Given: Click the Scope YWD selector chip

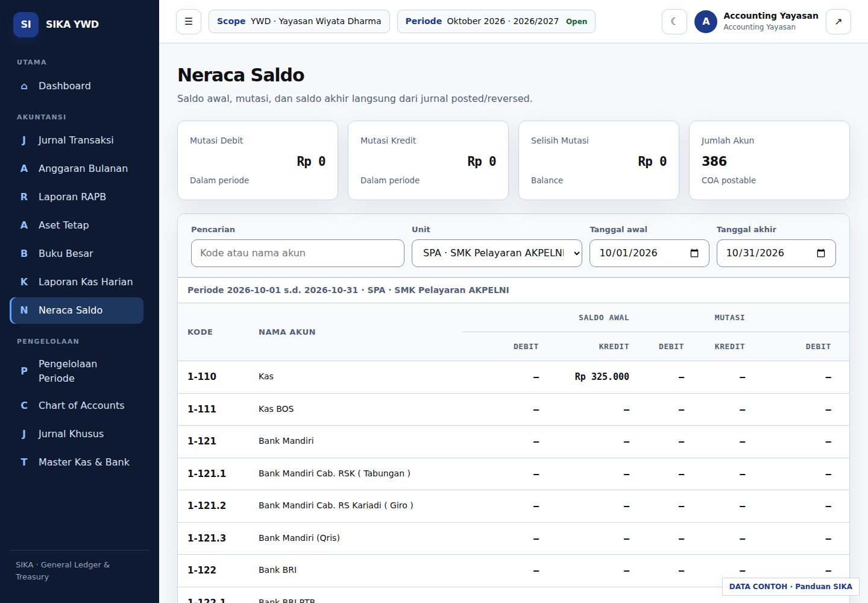Looking at the screenshot, I should click(299, 22).
